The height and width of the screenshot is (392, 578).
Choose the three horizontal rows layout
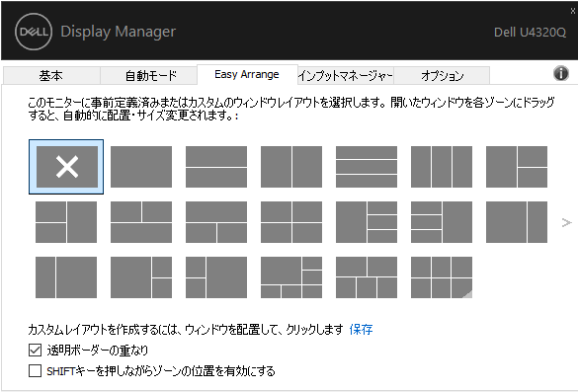coord(367,167)
